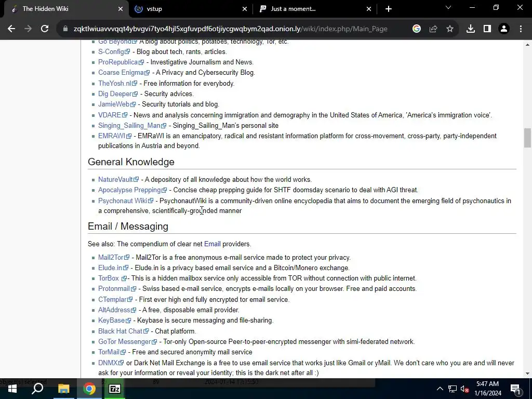
Task: Open the ProRepublica link
Action: coord(121,62)
